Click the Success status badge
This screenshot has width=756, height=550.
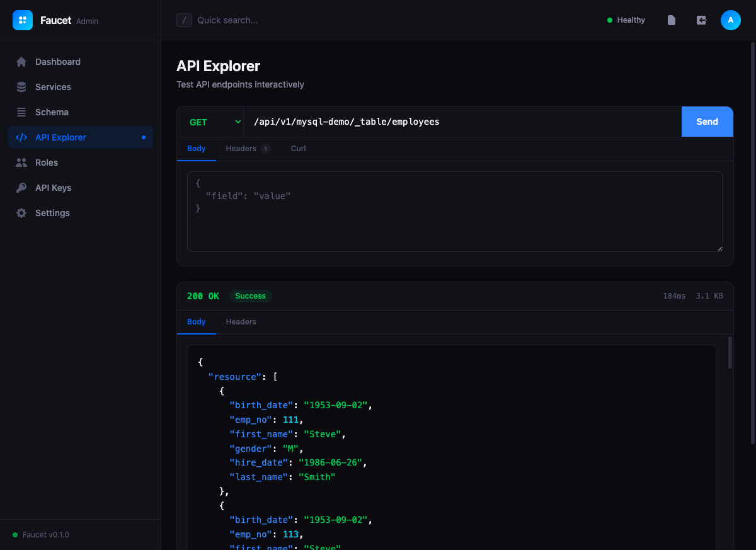(x=251, y=296)
